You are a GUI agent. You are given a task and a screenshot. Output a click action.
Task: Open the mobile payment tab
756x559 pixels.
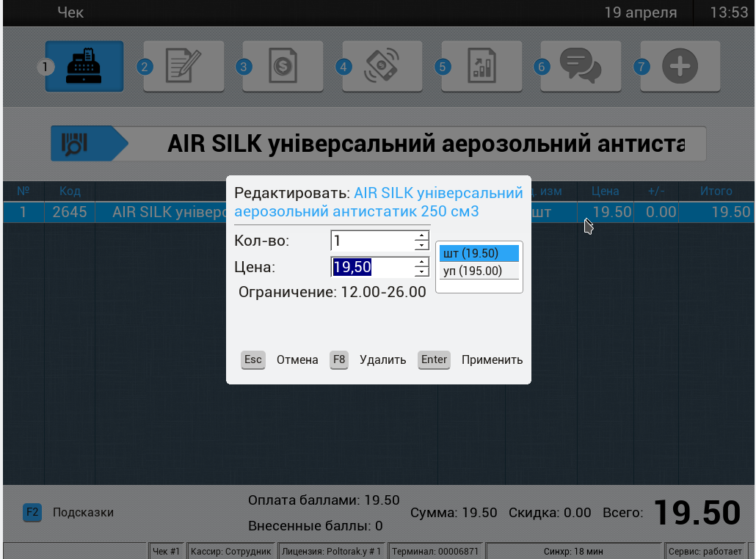tap(382, 66)
